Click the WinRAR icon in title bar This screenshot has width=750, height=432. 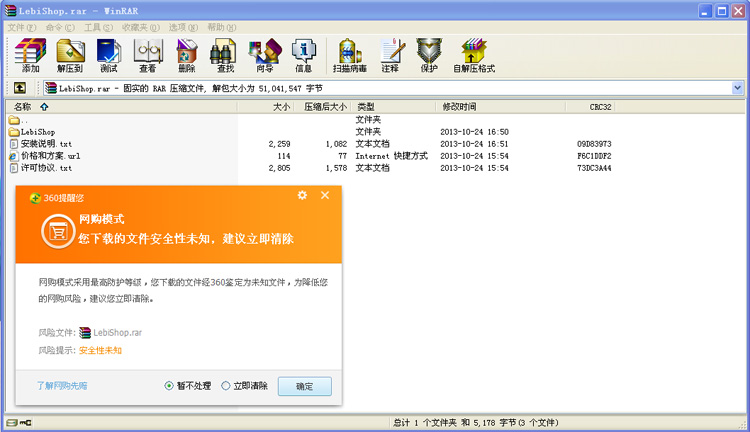[x=11, y=11]
